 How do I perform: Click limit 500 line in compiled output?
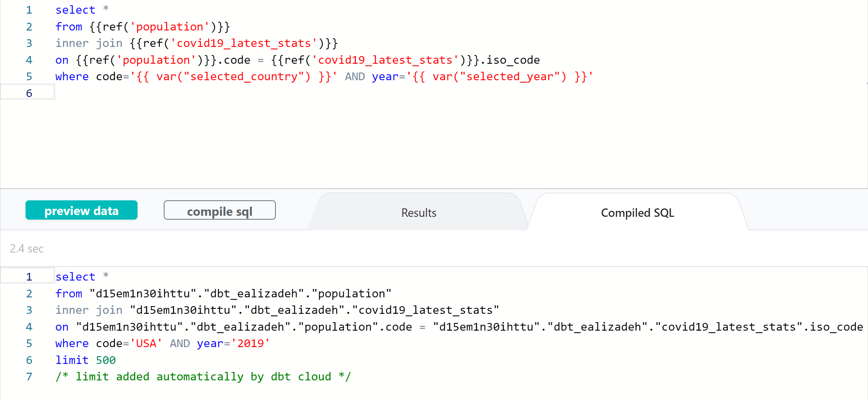[x=85, y=360]
